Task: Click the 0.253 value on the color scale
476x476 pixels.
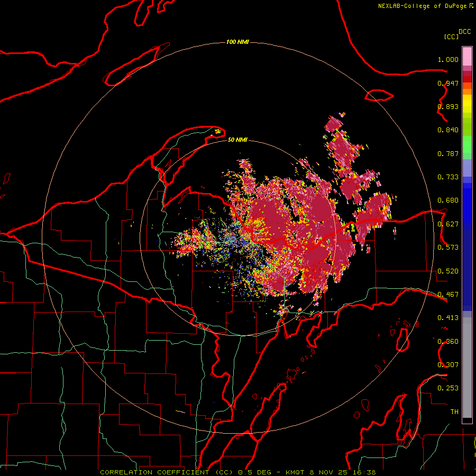Action: pos(448,388)
